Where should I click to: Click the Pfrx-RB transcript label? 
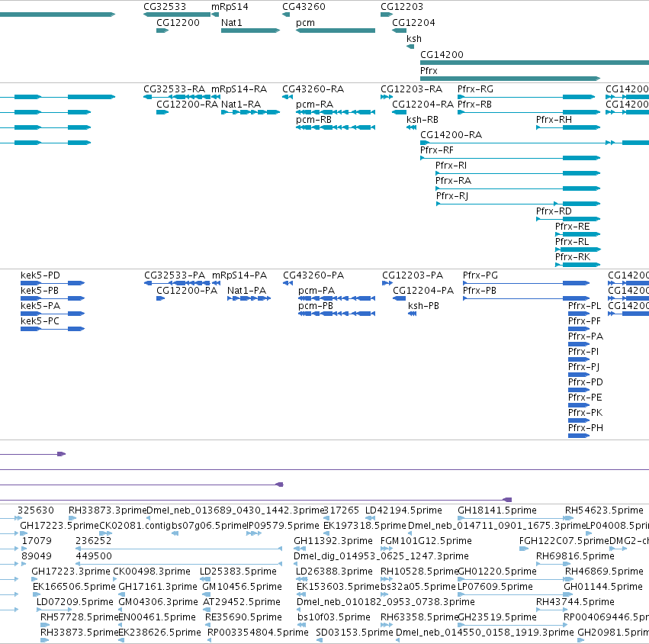475,105
